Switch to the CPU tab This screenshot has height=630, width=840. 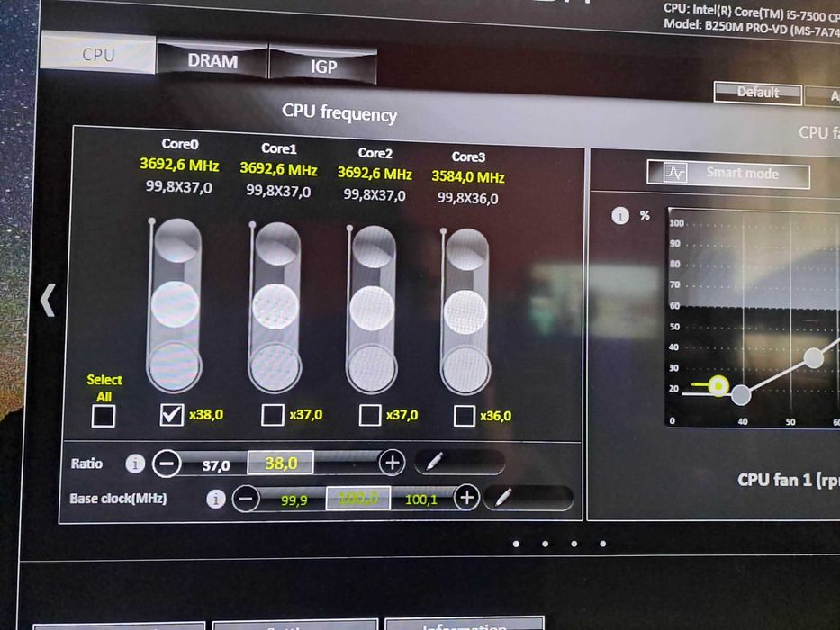click(98, 54)
